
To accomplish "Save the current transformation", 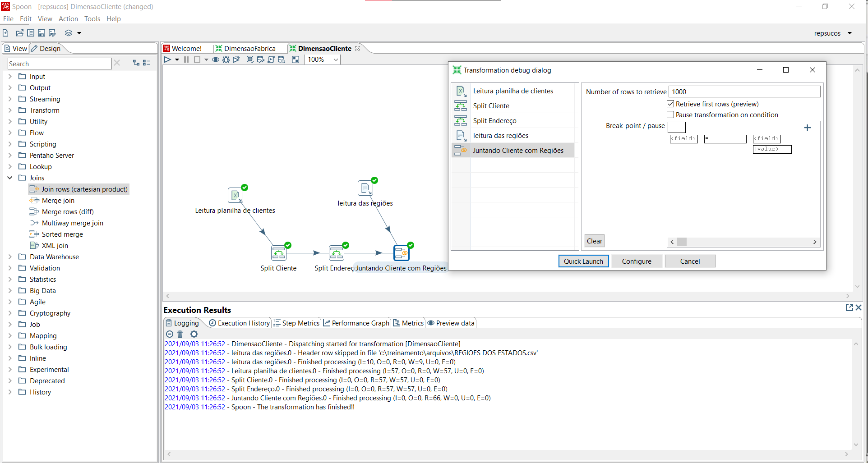I will pos(42,33).
